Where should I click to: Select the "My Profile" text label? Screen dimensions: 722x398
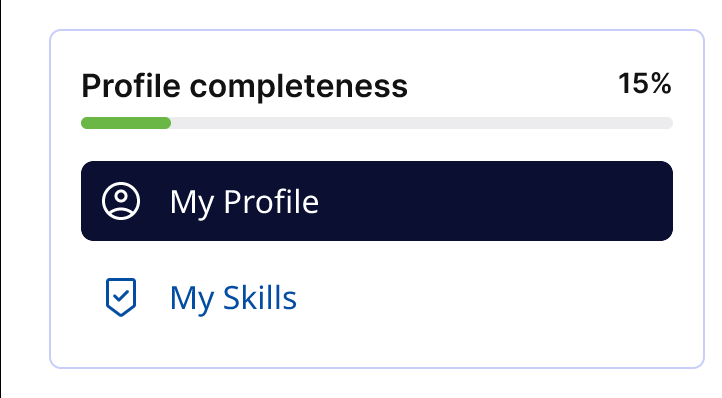pos(244,202)
